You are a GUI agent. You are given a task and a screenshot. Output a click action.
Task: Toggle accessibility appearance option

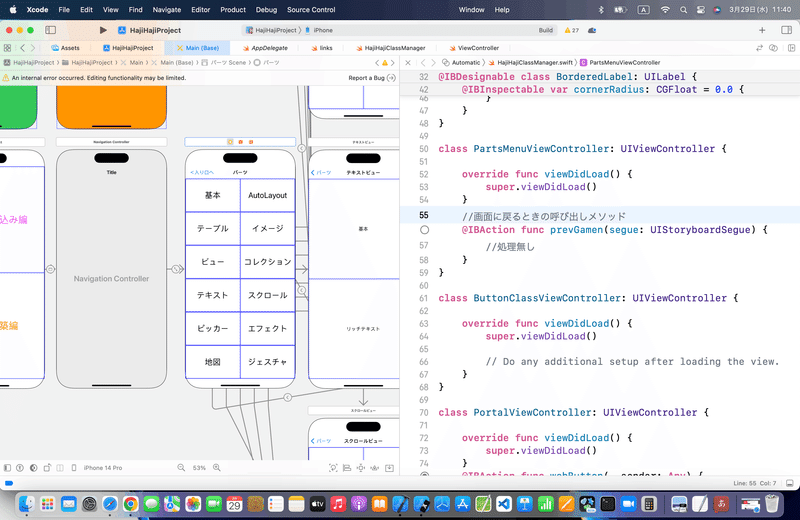coord(20,467)
